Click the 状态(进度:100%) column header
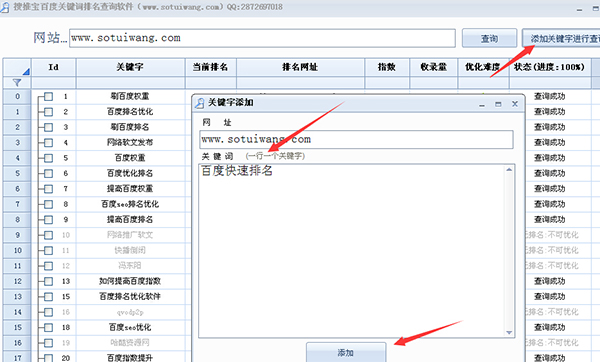The width and height of the screenshot is (600, 362). pyautogui.click(x=550, y=67)
